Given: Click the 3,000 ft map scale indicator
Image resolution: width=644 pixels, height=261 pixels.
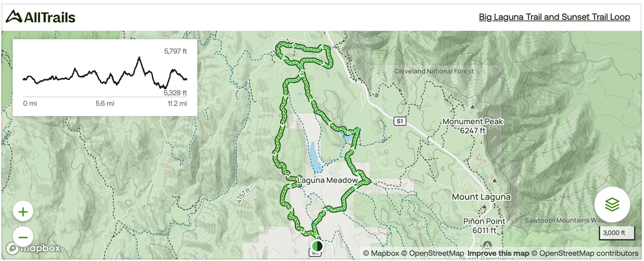Looking at the screenshot, I should point(614,233).
